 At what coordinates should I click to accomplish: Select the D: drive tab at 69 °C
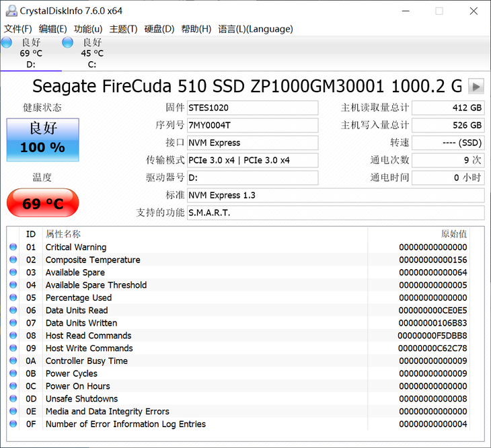(x=31, y=53)
